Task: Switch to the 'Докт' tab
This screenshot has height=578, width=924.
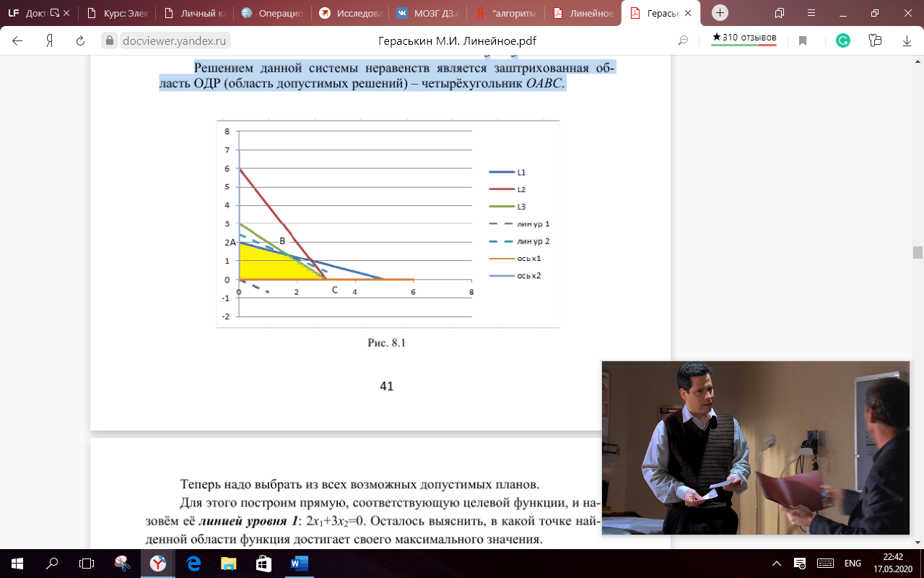Action: click(39, 13)
